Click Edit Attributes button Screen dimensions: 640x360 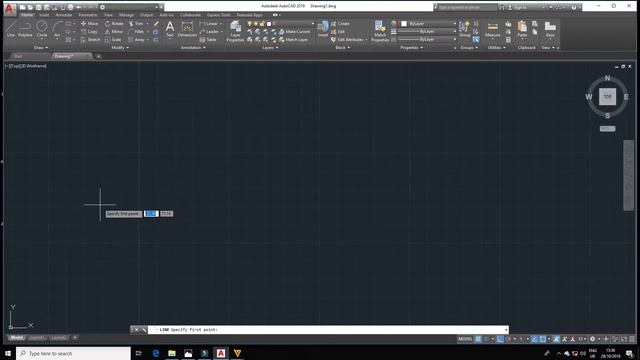point(348,40)
